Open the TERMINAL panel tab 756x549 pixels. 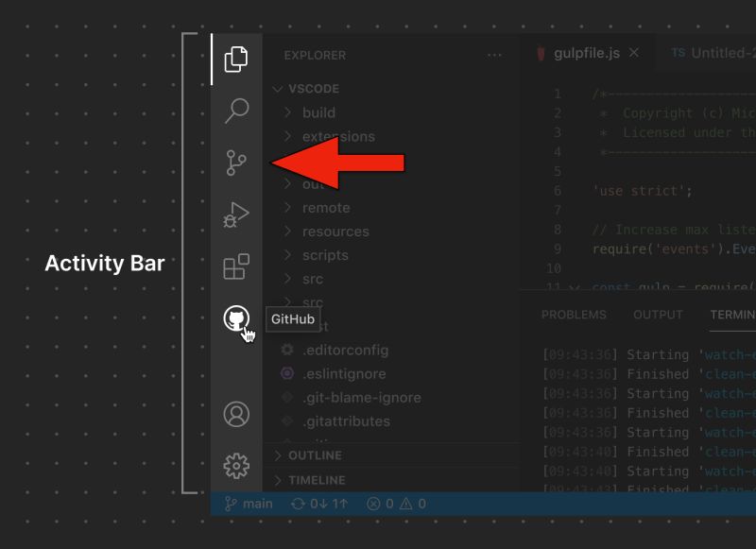pos(733,315)
